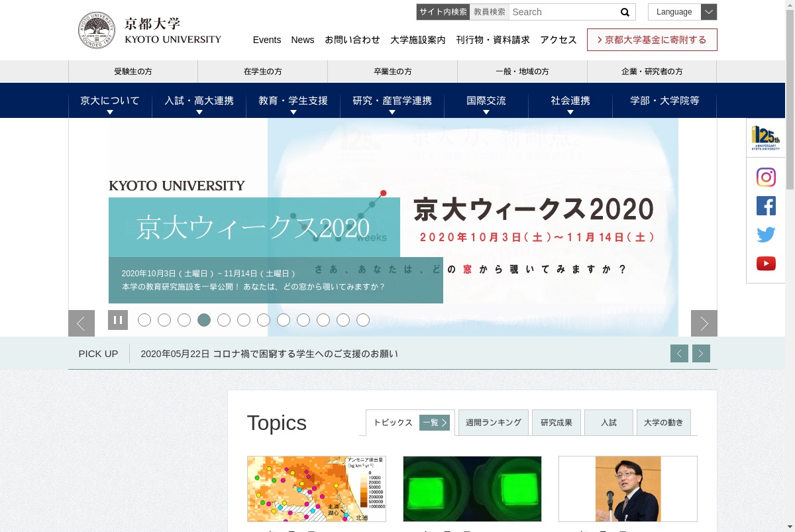This screenshot has width=795, height=532.
Task: Open the 企業・研究者の方 section
Action: (x=652, y=72)
